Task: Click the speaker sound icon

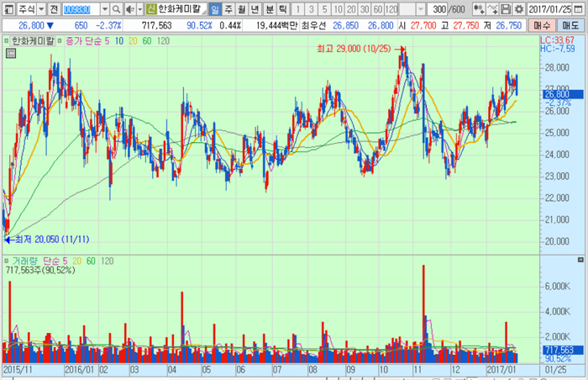Action: (x=129, y=8)
